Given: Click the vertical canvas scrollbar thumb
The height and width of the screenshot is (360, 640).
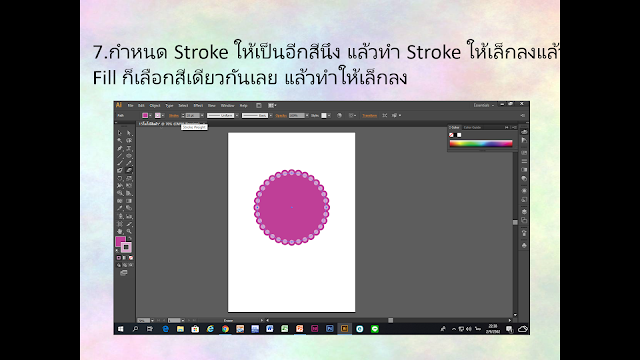Looking at the screenshot, I should [515, 222].
